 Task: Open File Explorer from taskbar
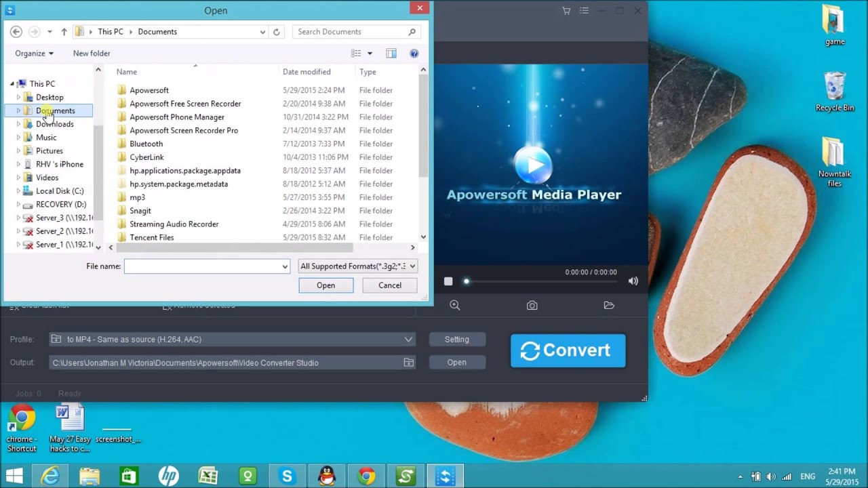coord(90,476)
